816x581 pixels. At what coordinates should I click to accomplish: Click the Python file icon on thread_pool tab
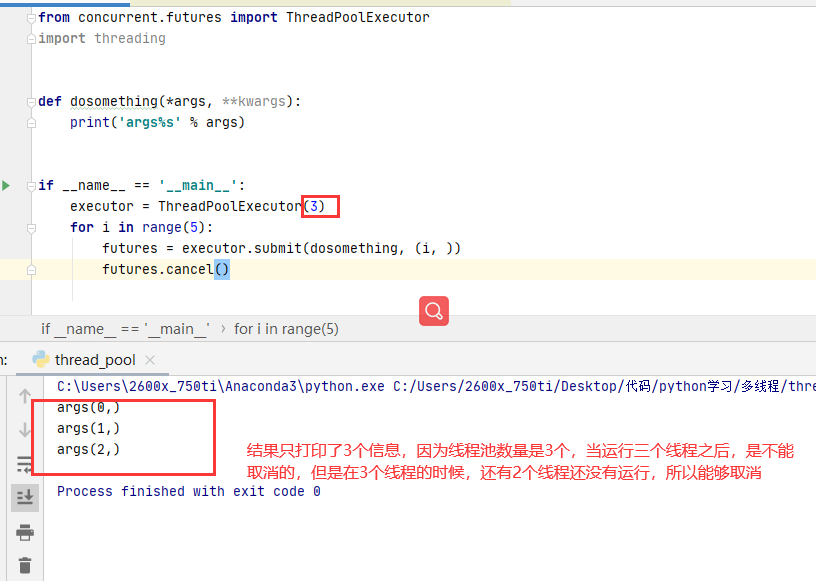40,360
